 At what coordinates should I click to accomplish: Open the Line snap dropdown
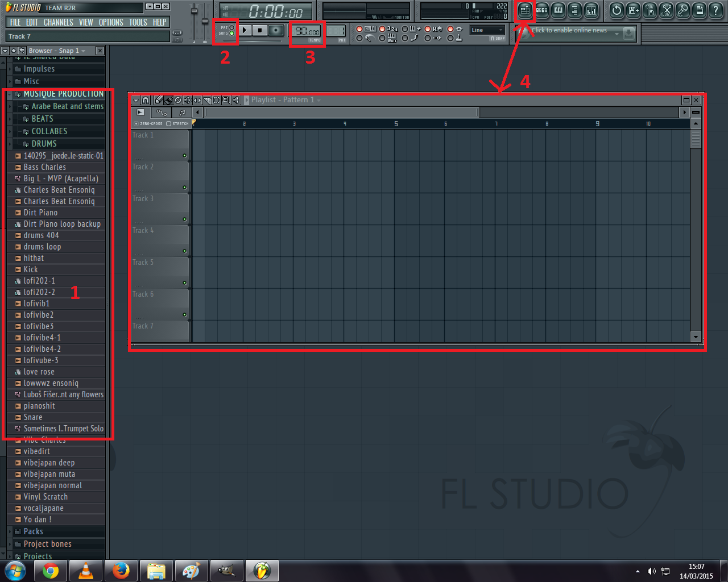point(487,30)
